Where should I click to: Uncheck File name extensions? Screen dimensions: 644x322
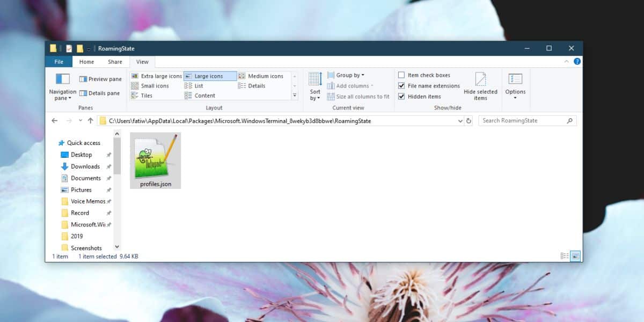[429, 86]
